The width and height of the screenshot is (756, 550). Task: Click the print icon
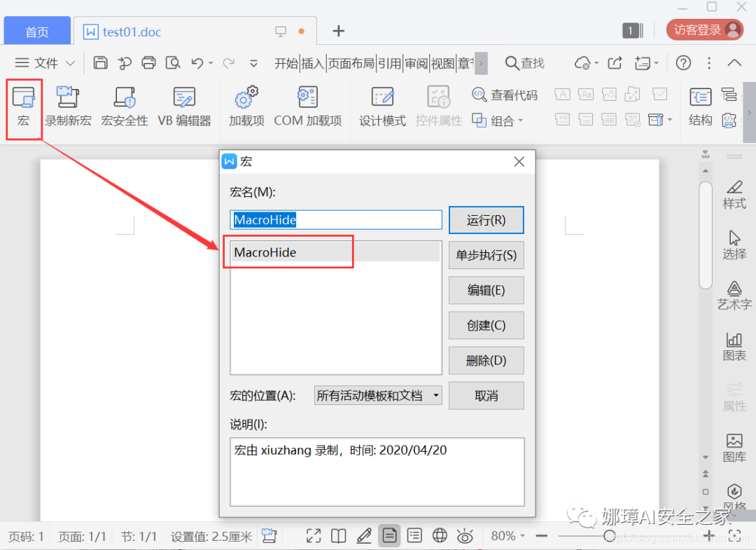pyautogui.click(x=148, y=63)
